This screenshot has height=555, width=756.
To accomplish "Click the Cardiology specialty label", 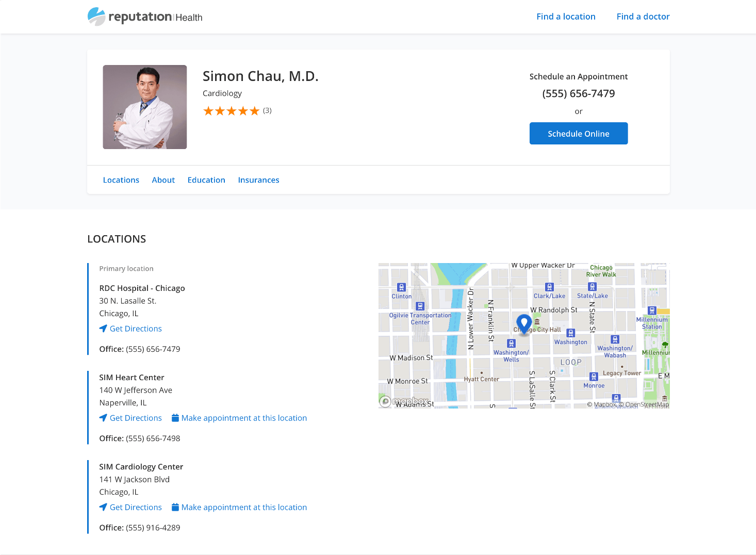I will pyautogui.click(x=222, y=93).
